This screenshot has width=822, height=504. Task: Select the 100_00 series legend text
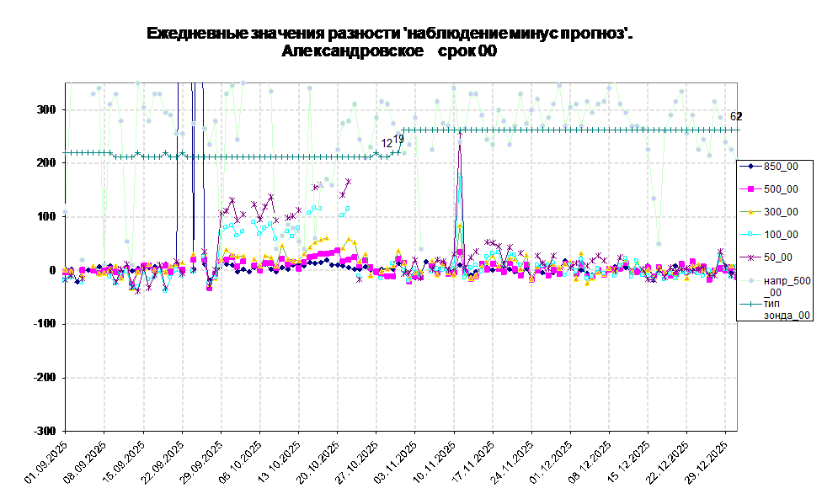point(781,235)
